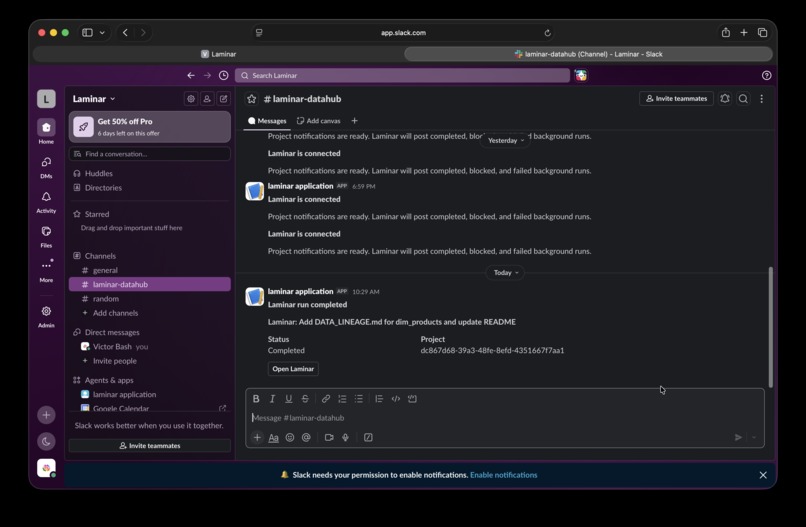Toggle the pause notifications moon icon

[46, 441]
